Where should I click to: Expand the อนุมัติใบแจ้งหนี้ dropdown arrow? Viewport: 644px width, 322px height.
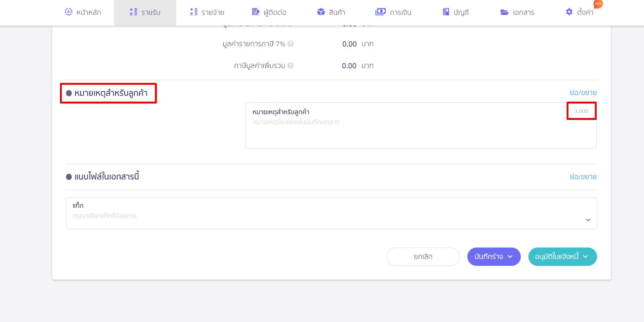(586, 257)
